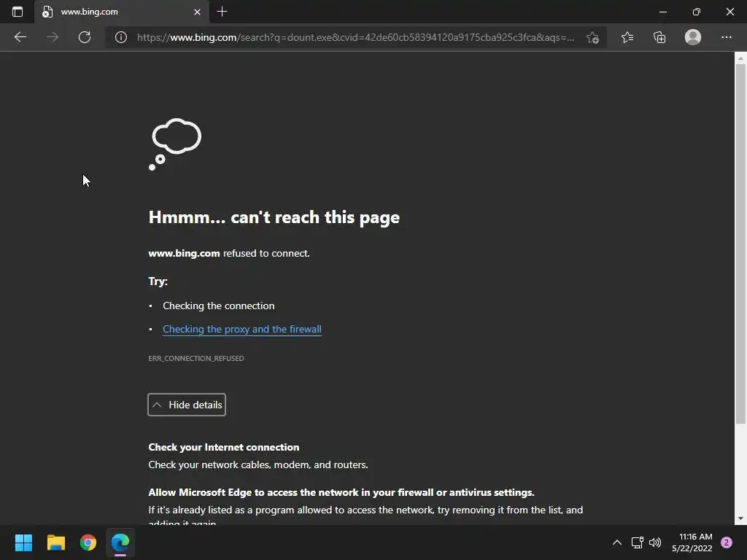Close the www.bing.com tab
Image resolution: width=747 pixels, height=560 pixels.
197,12
